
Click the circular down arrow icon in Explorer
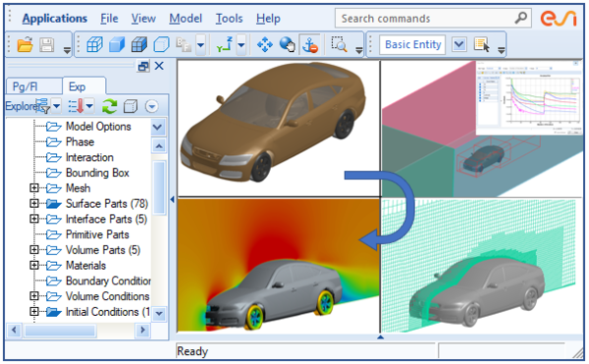click(x=152, y=107)
